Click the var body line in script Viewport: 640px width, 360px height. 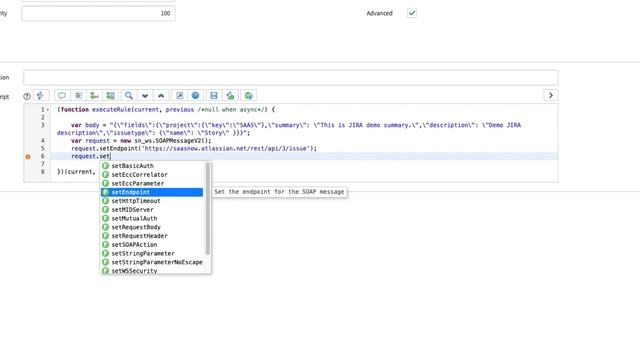(x=289, y=129)
